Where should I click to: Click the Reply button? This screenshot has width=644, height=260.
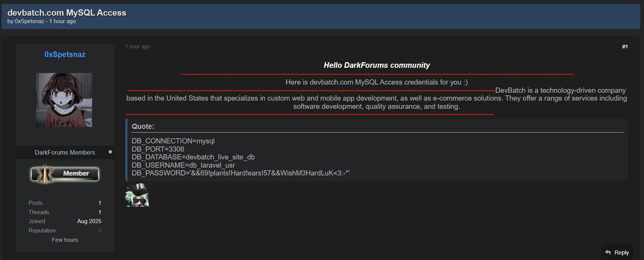(617, 252)
